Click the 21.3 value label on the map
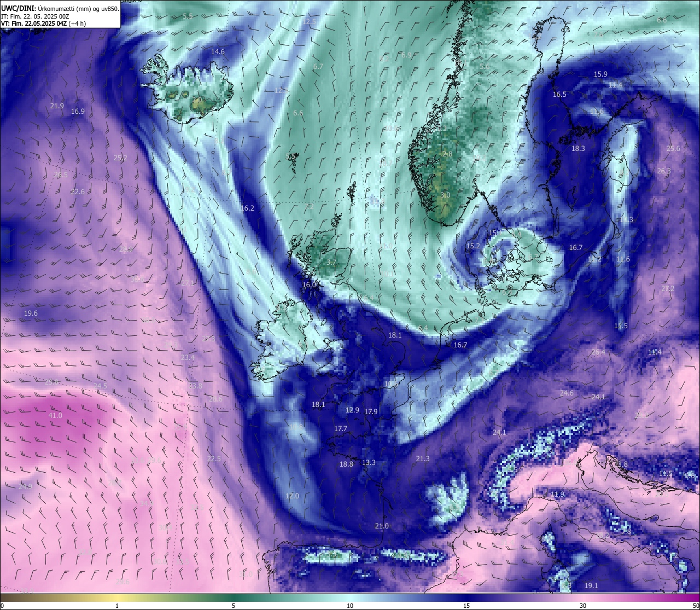The height and width of the screenshot is (610, 700). [x=423, y=459]
